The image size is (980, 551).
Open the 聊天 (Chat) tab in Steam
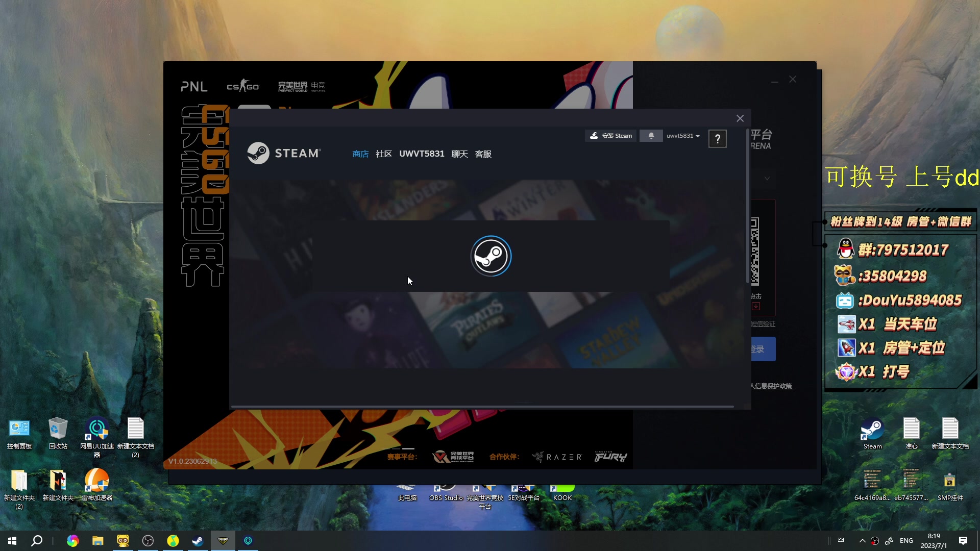click(x=459, y=154)
